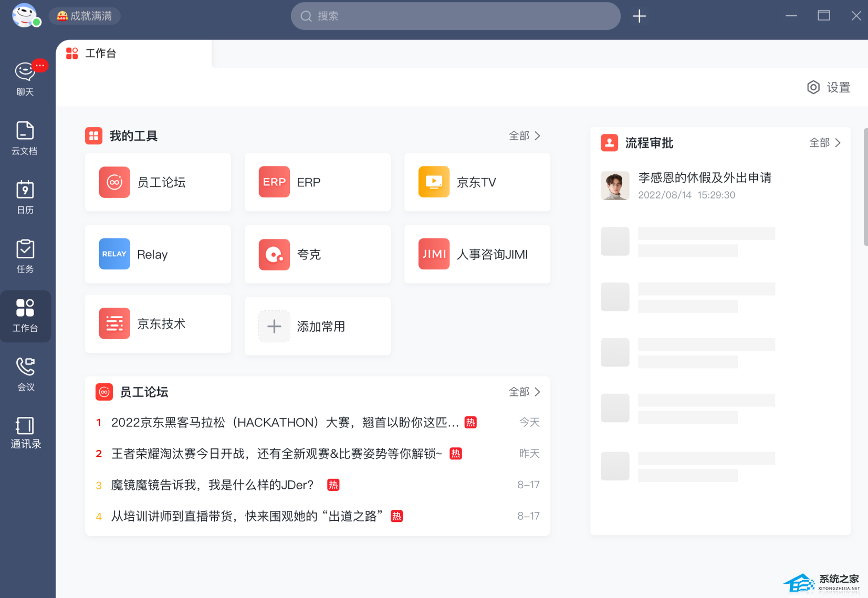Click hot tag on 魔镜魔镜 post

333,485
